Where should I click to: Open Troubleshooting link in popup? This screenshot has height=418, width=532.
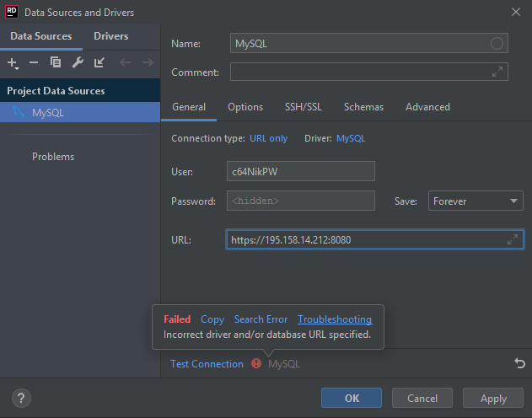pyautogui.click(x=335, y=319)
